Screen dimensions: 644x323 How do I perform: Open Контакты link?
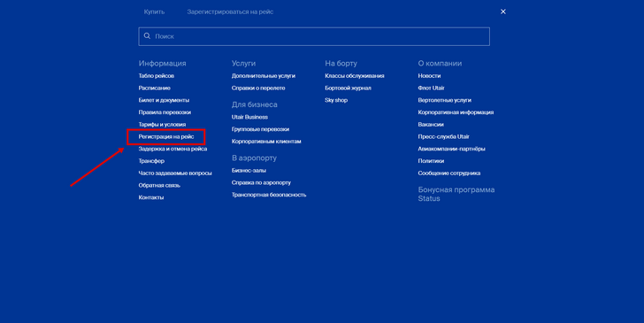tap(151, 197)
